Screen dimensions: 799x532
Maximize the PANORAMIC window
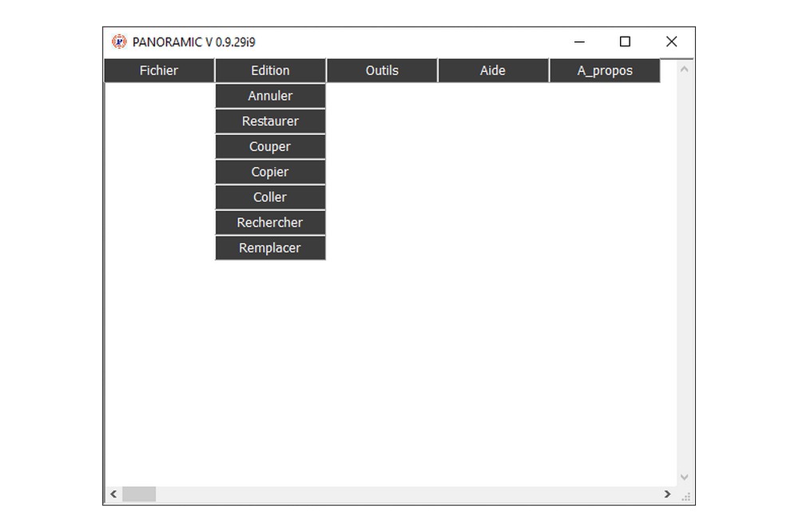[x=626, y=42]
